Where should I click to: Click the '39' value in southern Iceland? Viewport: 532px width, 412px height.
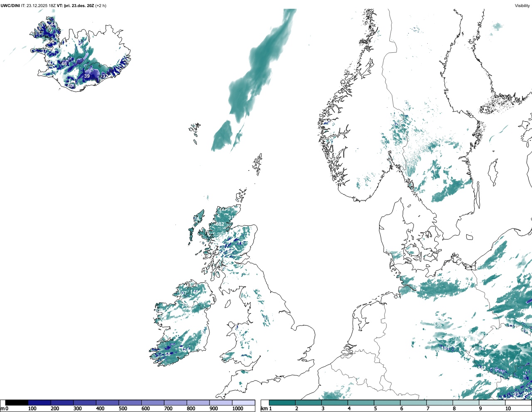(x=87, y=76)
